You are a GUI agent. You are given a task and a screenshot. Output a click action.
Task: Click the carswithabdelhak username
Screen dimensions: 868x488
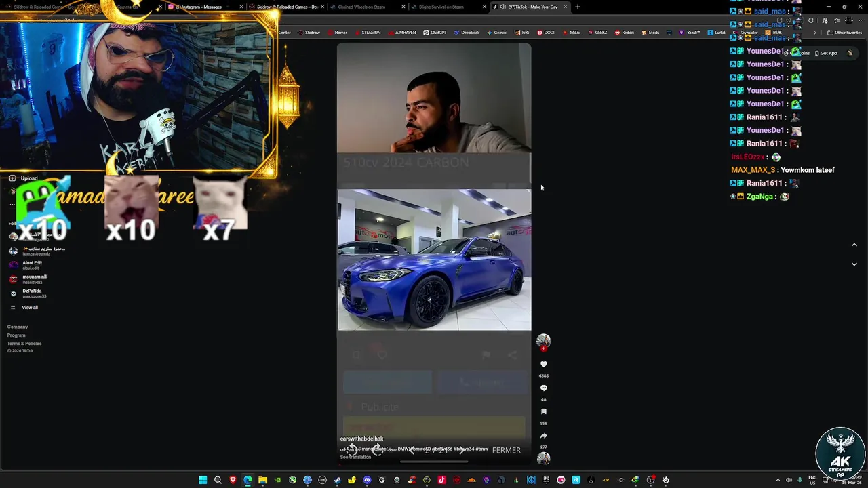click(x=361, y=439)
